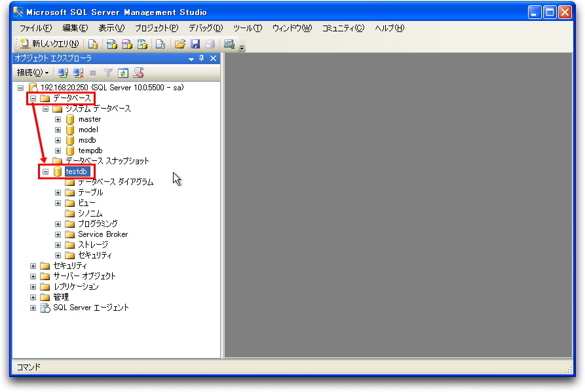
Task: Open the ウィンドウ(W) menu
Action: pos(292,28)
